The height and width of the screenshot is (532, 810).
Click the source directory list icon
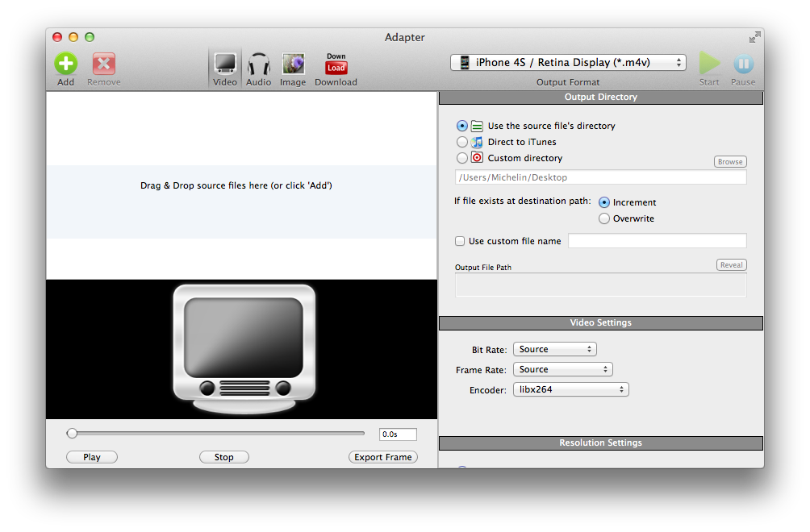point(477,126)
